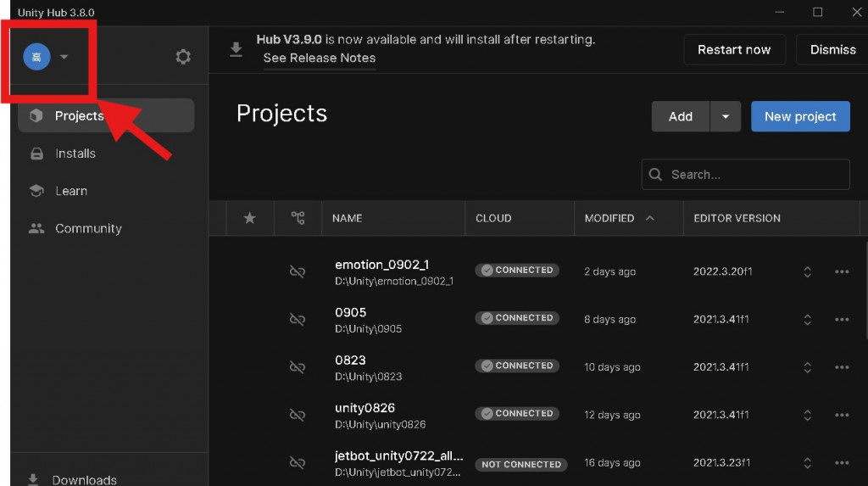
Task: Click the Installs drive icon in sidebar
Action: pyautogui.click(x=36, y=154)
